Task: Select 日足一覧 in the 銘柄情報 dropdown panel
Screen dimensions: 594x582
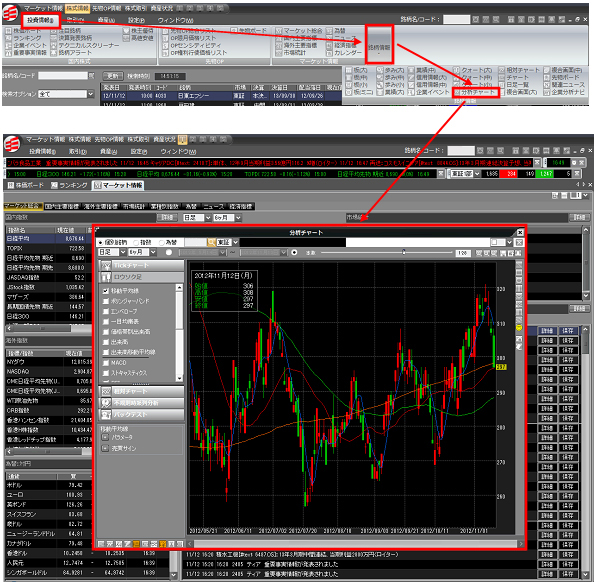Action: coord(514,85)
